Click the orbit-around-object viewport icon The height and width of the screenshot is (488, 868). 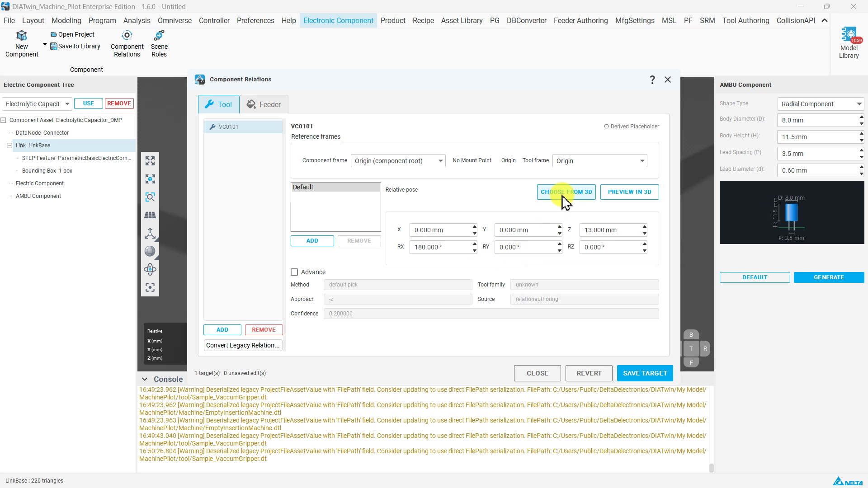pyautogui.click(x=150, y=269)
